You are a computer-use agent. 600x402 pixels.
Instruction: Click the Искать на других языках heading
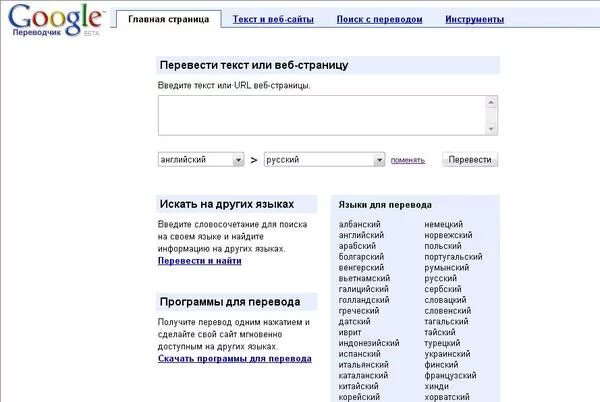[227, 204]
